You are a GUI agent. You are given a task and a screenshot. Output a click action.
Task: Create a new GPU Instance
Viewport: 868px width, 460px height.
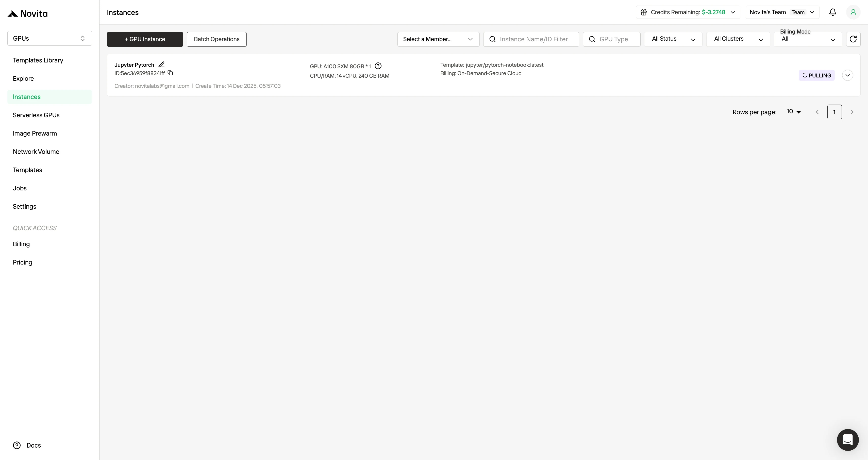(x=145, y=39)
